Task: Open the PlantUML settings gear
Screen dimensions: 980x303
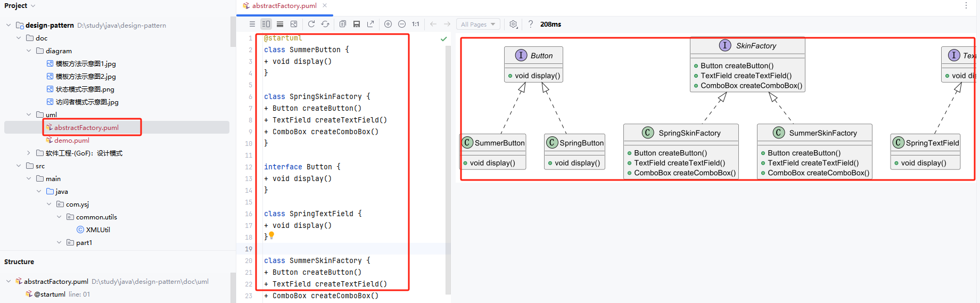Action: point(513,24)
